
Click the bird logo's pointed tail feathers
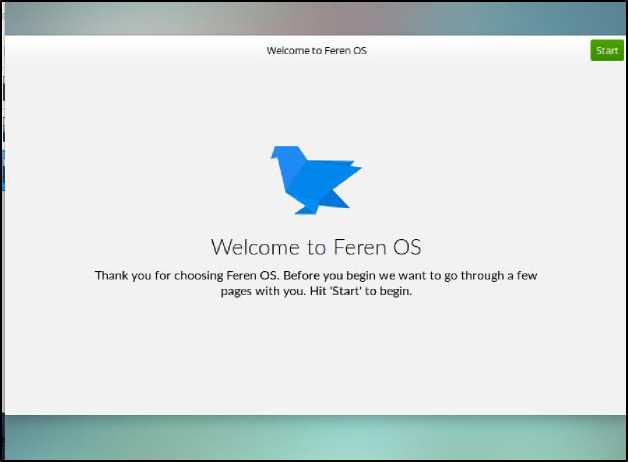[350, 167]
